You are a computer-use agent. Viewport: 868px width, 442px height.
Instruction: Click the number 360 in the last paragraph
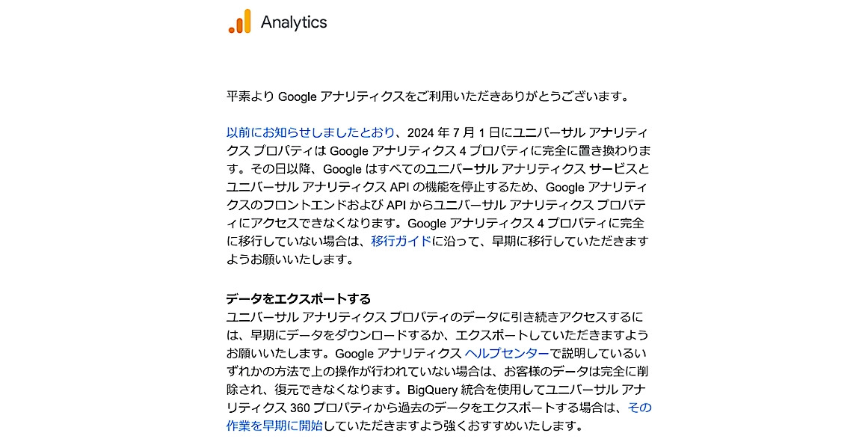click(x=300, y=408)
